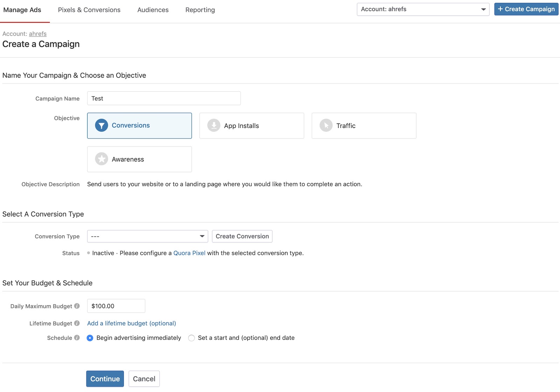Open the Quora Pixel link
560x392 pixels.
tap(189, 253)
